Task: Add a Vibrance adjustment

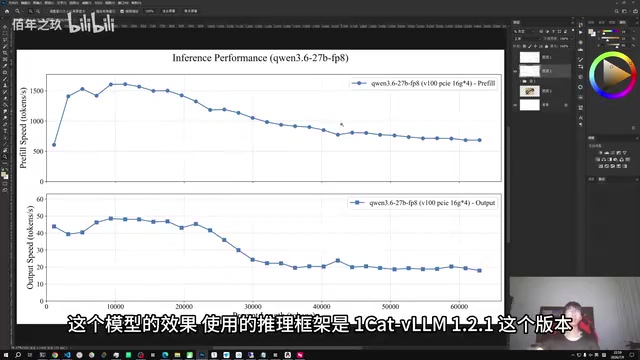Action: [x=625, y=153]
